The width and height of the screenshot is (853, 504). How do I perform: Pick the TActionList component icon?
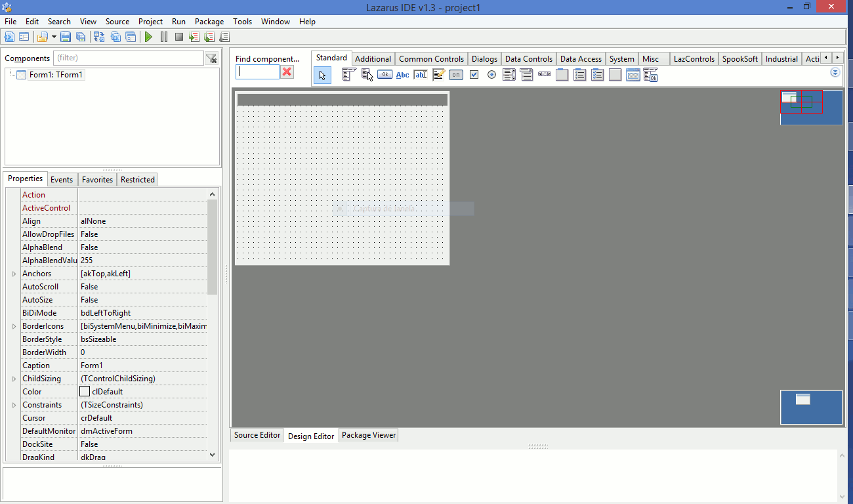(651, 75)
